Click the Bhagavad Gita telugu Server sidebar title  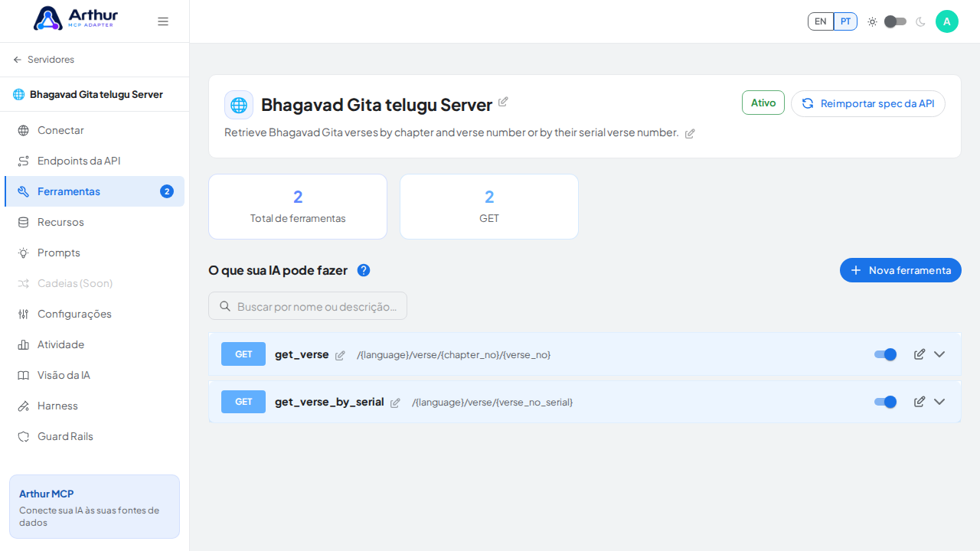pyautogui.click(x=96, y=94)
